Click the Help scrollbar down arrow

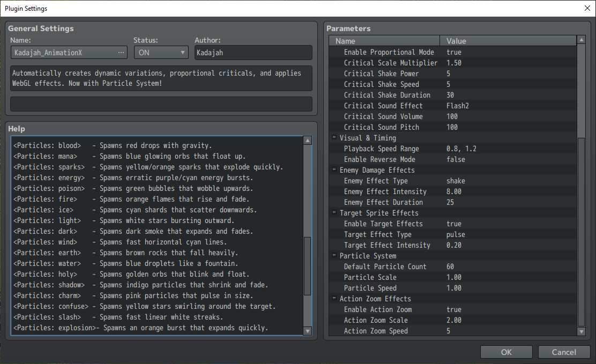308,331
